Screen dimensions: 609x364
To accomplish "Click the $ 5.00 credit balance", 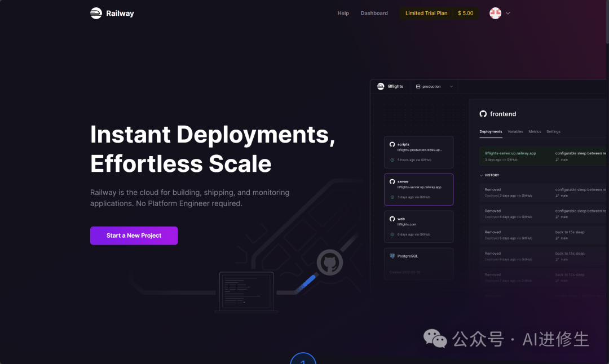I will [x=465, y=13].
